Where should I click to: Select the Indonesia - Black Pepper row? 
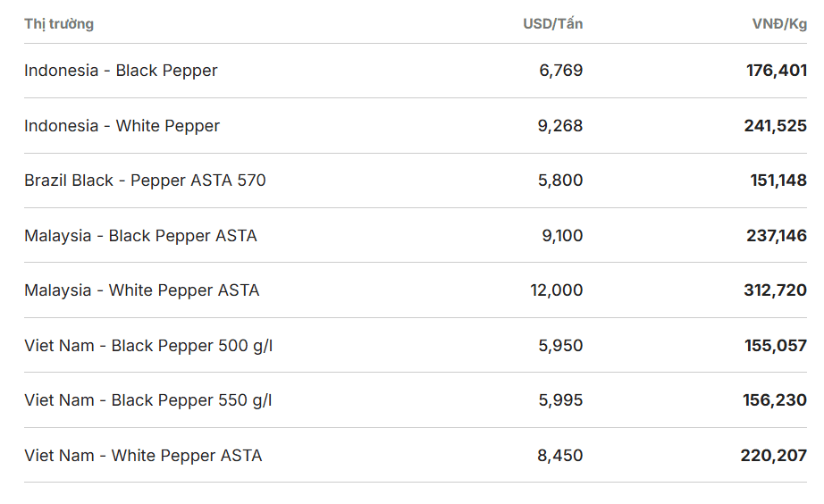click(416, 71)
